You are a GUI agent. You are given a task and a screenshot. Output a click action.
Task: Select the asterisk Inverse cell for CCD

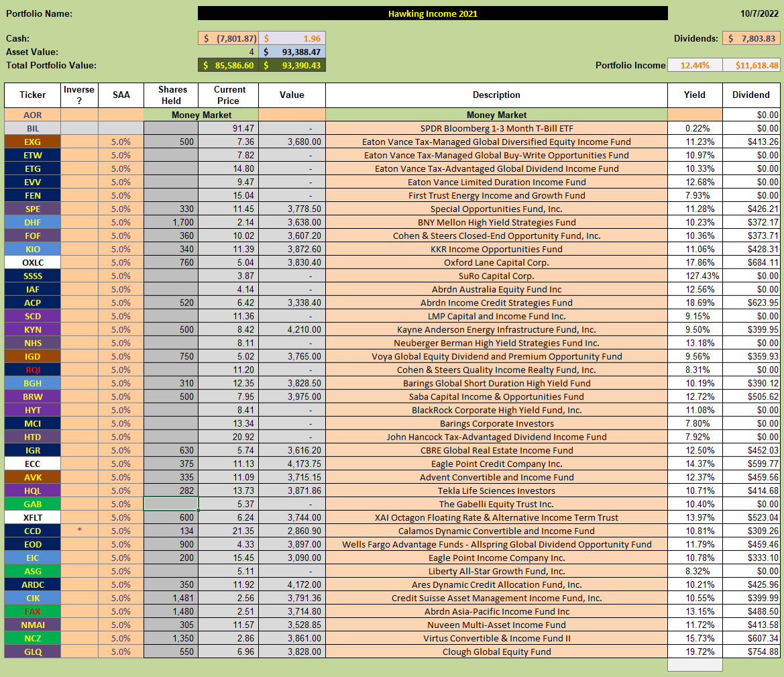coord(80,531)
